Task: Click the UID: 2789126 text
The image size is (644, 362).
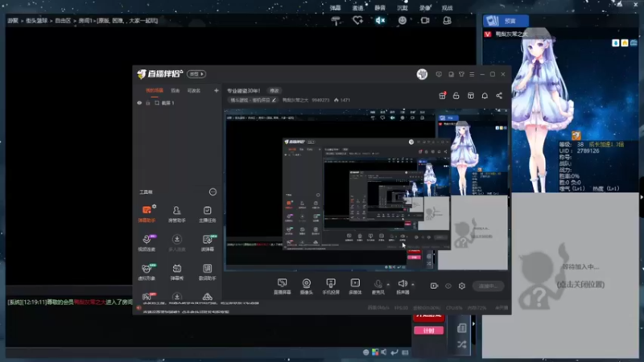Action: tap(579, 151)
